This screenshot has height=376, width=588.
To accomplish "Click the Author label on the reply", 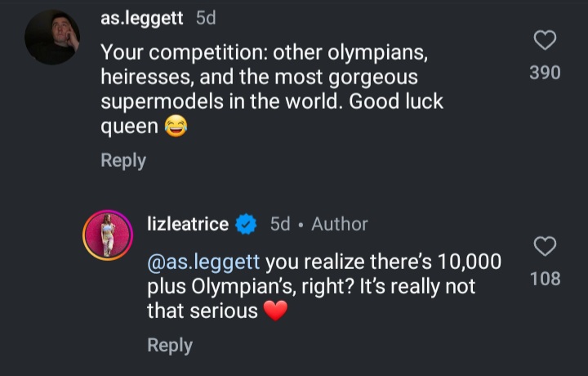I will [x=340, y=224].
